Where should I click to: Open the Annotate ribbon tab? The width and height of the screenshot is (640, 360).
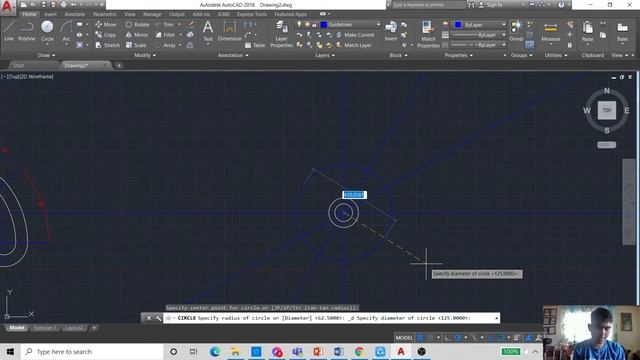coord(75,14)
